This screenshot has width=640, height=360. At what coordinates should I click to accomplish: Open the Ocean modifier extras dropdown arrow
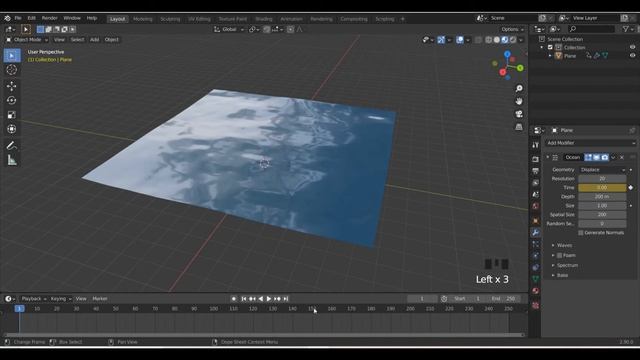click(x=613, y=158)
